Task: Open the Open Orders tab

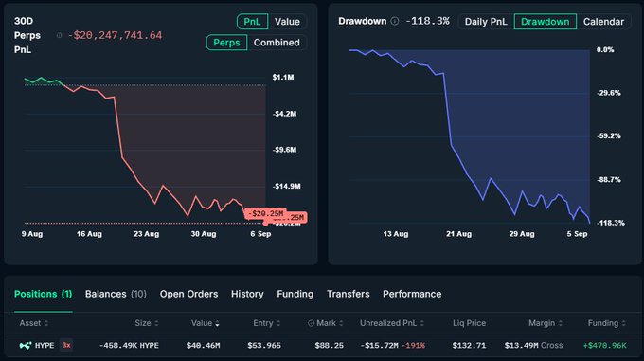Action: tap(188, 294)
